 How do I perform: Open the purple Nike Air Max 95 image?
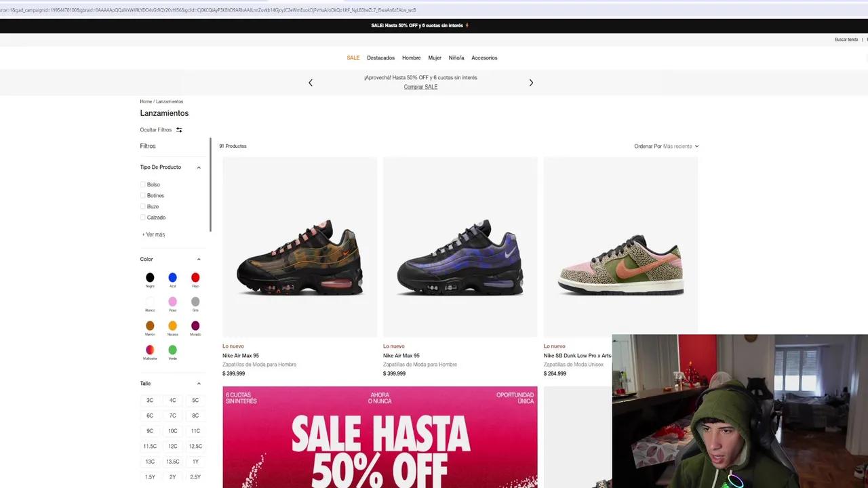460,247
